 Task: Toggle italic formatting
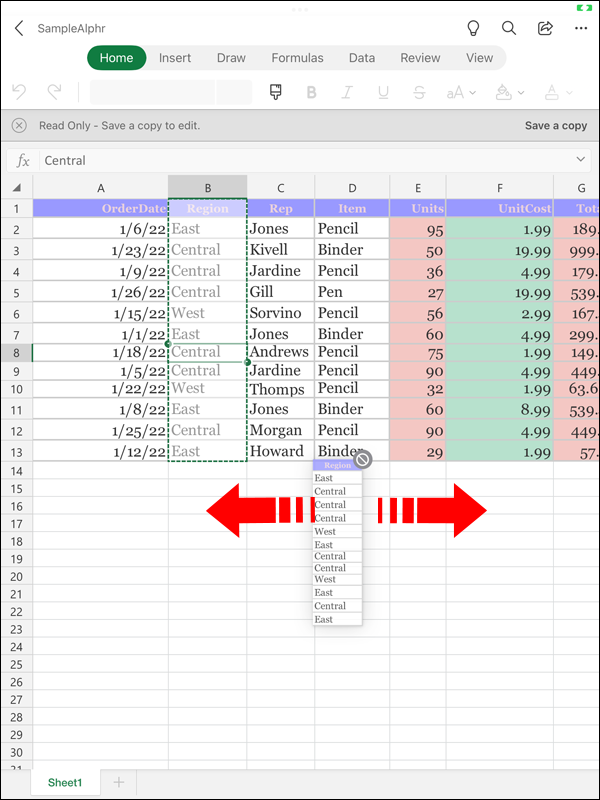[x=347, y=92]
